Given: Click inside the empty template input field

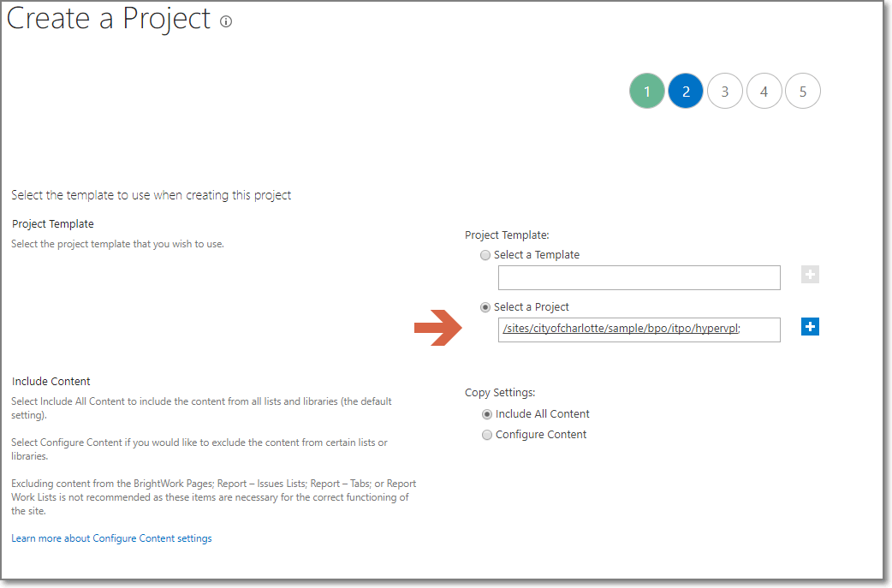Looking at the screenshot, I should click(639, 277).
